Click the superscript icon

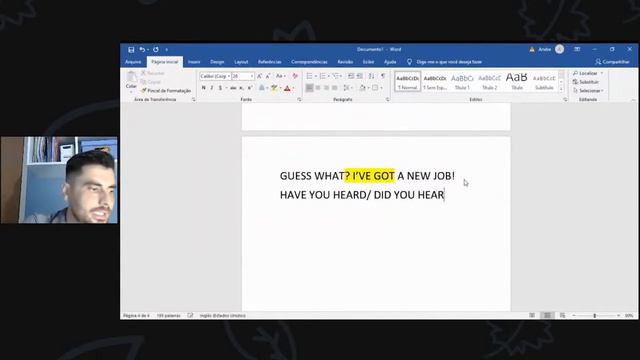coord(250,88)
